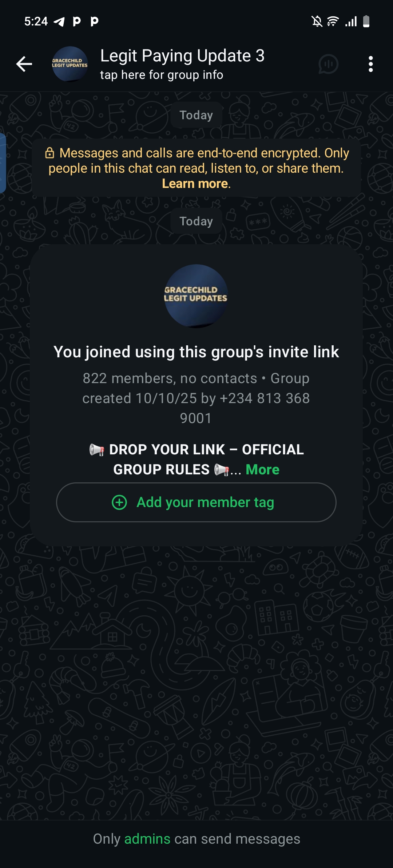Click the plus circle icon on member tag
This screenshot has width=393, height=868.
[119, 502]
